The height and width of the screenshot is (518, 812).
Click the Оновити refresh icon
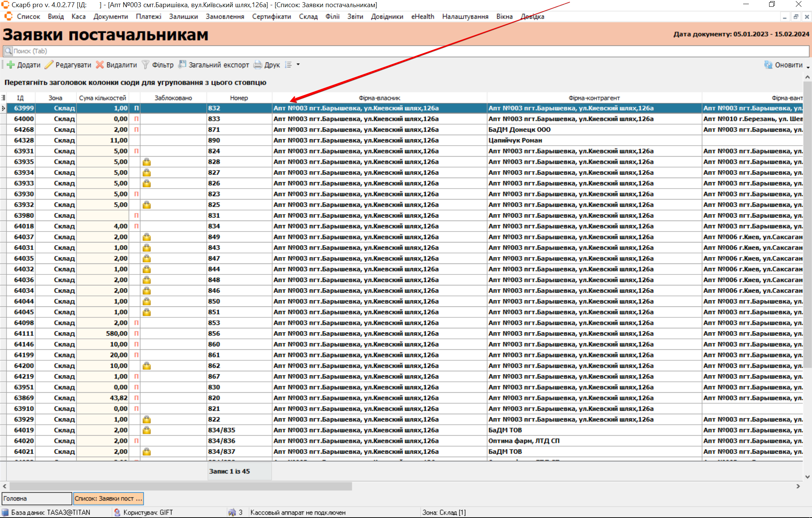[768, 65]
